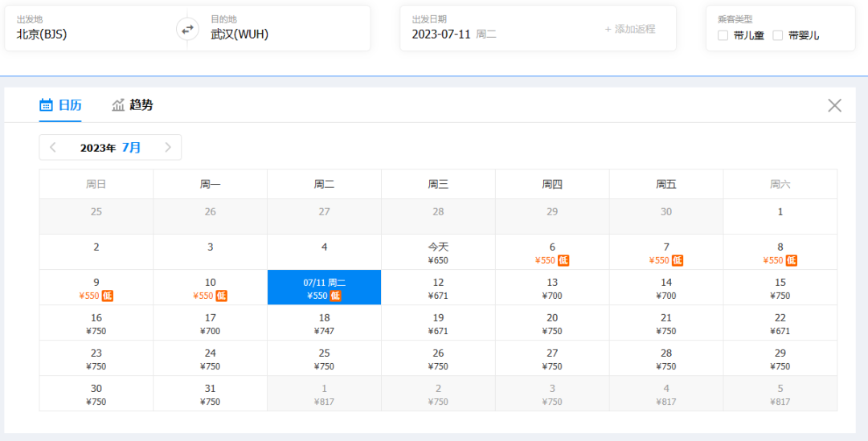The width and height of the screenshot is (868, 441).
Task: Change the destination 武汉(WUH)
Action: (x=240, y=35)
